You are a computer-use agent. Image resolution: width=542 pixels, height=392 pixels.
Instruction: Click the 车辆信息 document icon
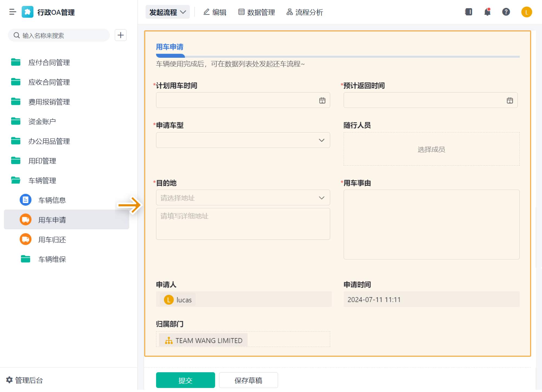(25, 200)
